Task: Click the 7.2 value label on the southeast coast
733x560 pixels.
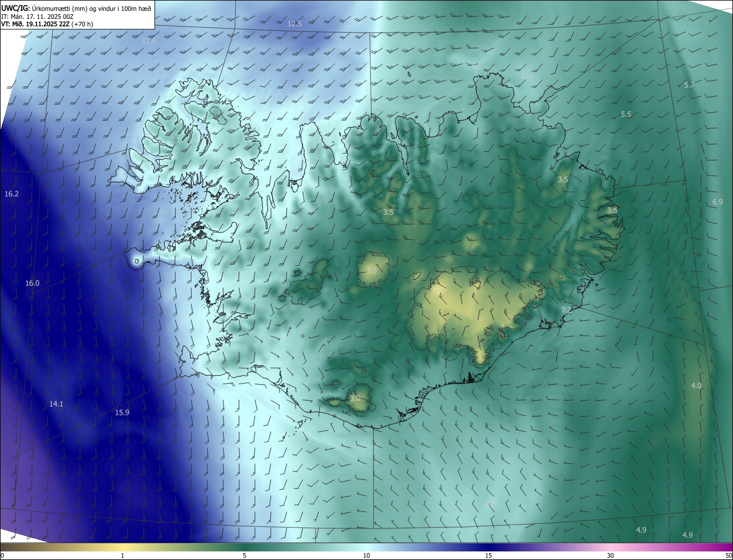Action: [566, 310]
